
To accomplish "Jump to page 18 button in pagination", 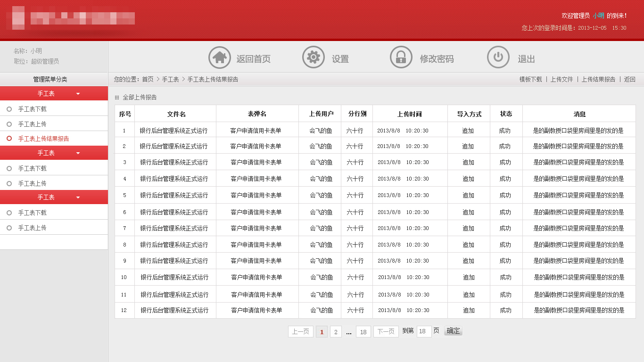I will coord(363,332).
